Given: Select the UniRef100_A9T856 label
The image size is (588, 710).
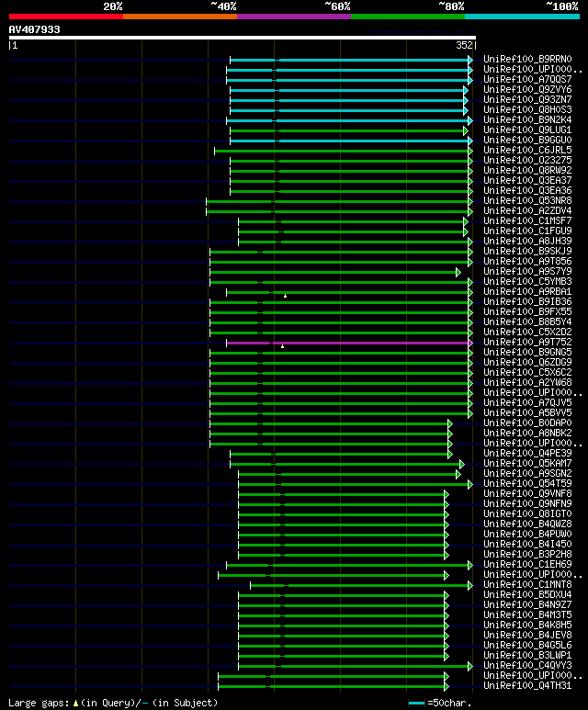Looking at the screenshot, I should coord(527,261).
